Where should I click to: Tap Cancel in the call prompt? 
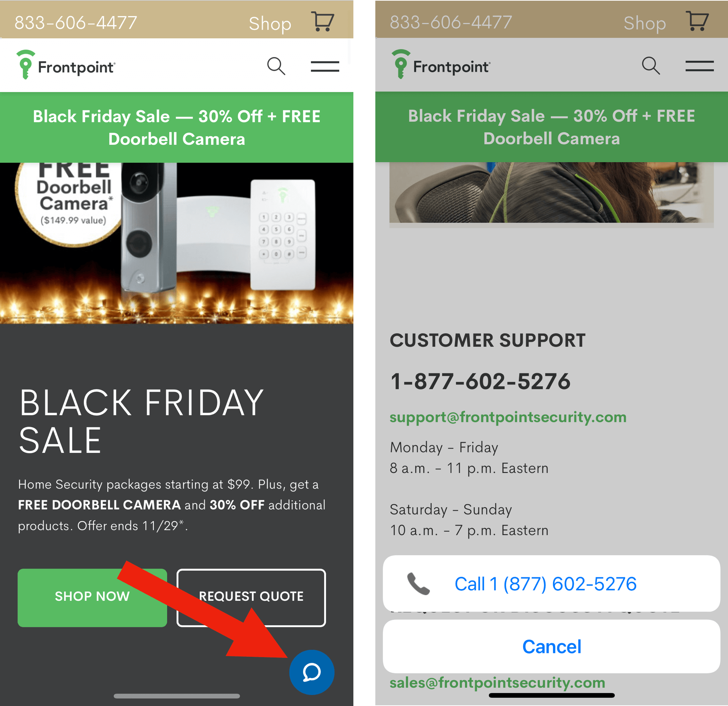(552, 646)
